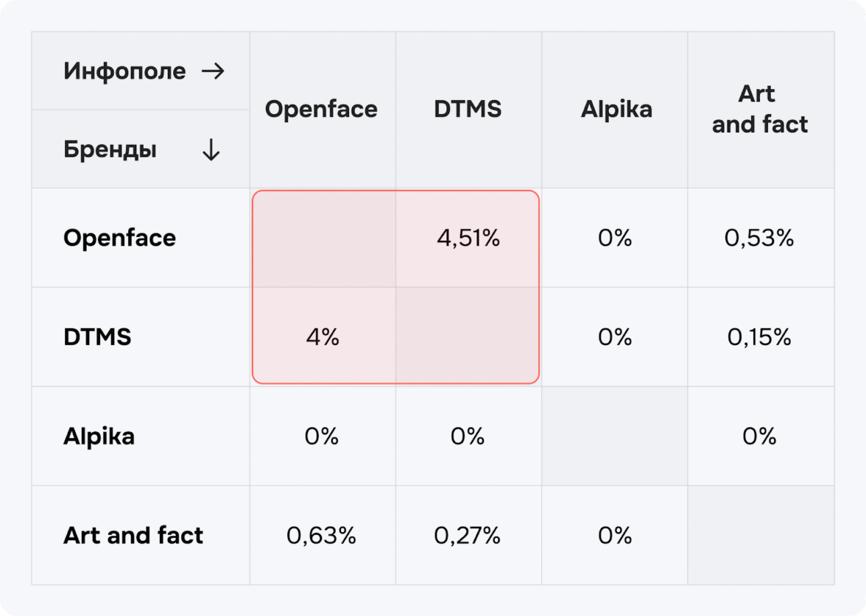Click the 0,27% cell
The height and width of the screenshot is (616, 866).
pyautogui.click(x=468, y=536)
